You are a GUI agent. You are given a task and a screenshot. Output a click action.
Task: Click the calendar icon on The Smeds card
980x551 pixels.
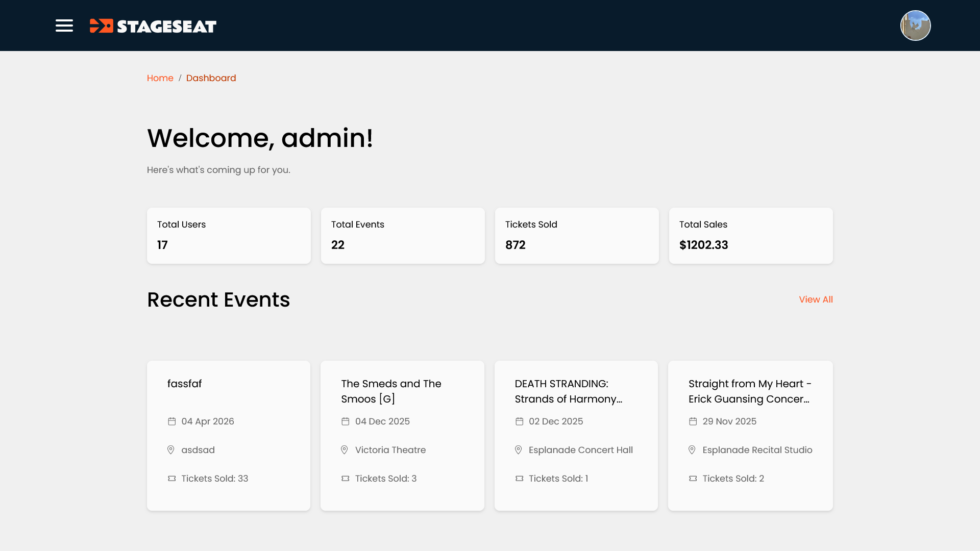346,421
